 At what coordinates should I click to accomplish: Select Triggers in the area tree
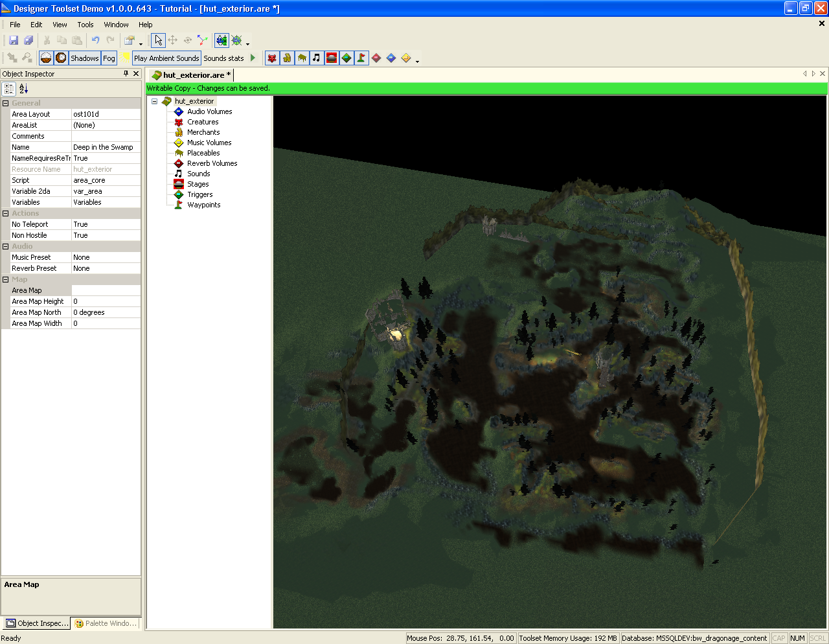tap(199, 194)
